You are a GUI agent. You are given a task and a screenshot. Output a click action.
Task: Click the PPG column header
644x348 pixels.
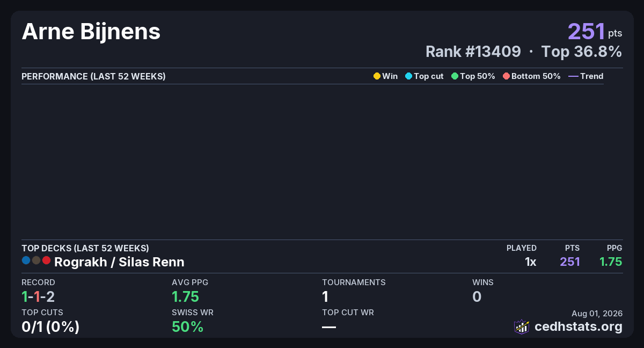614,248
